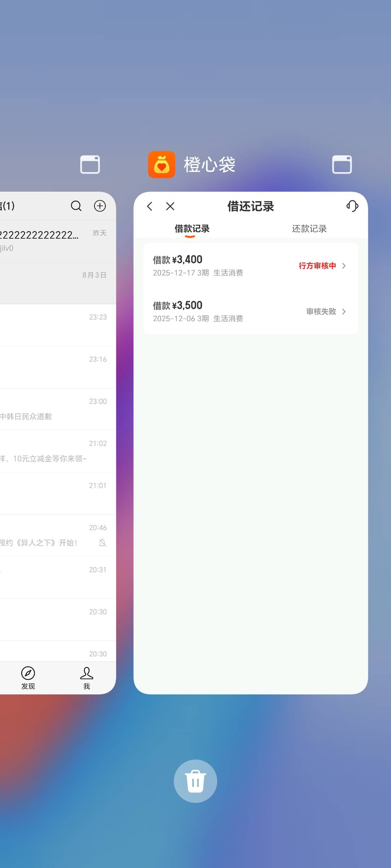Tap the split-window icon above the chat app
The height and width of the screenshot is (868, 391).
[x=90, y=165]
